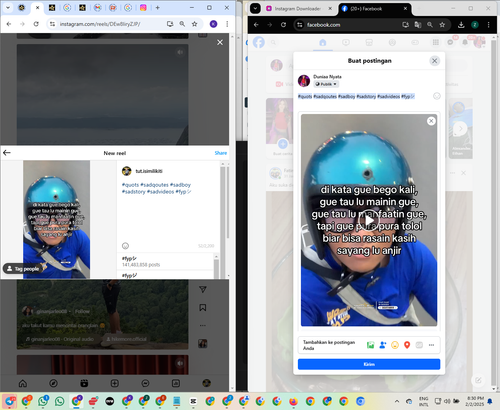Viewport: 500px width, 410px height.
Task: Open emoji picker in Facebook post text
Action: (437, 96)
